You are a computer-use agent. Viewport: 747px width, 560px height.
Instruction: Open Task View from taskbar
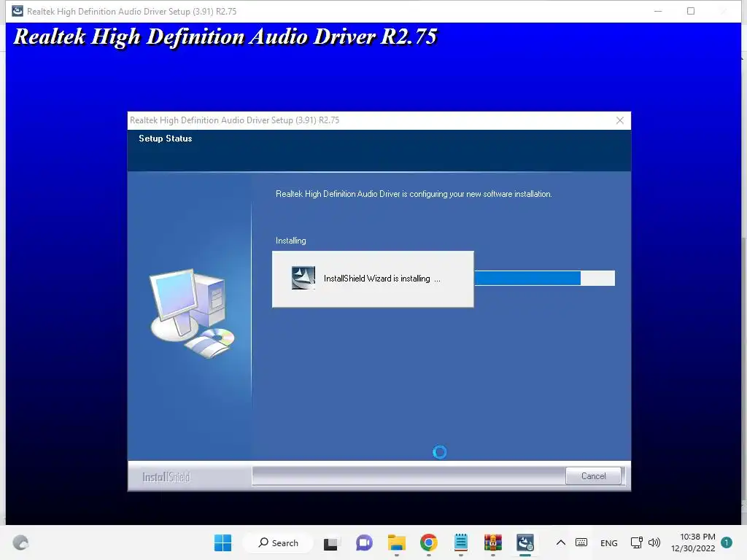pos(332,542)
